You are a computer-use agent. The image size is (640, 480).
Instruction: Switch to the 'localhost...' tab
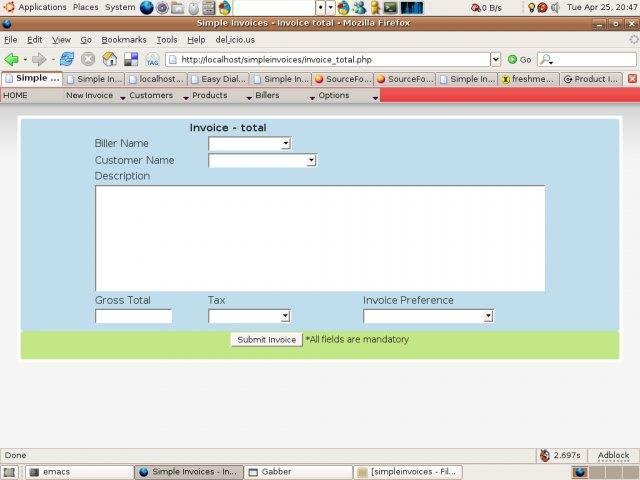tap(156, 79)
